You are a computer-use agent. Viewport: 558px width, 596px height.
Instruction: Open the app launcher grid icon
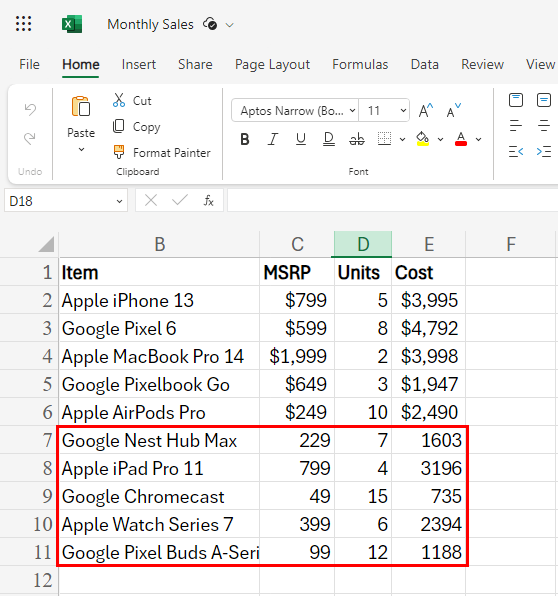(24, 24)
